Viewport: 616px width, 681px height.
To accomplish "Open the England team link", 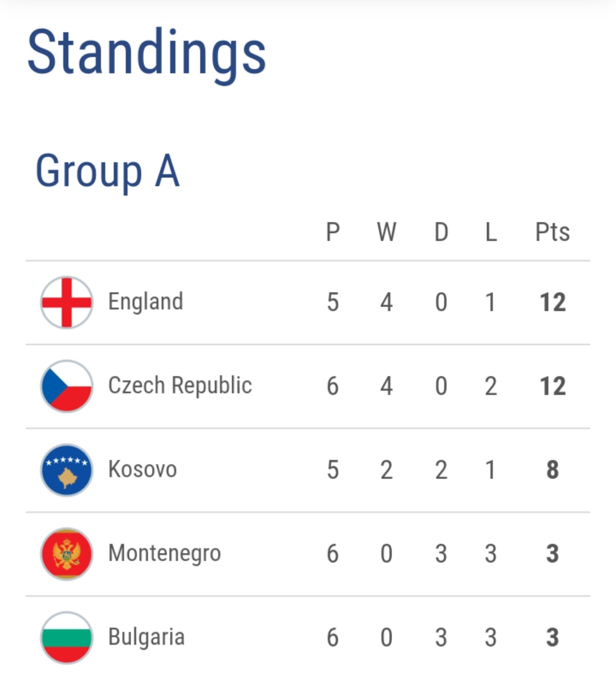I will [x=145, y=302].
